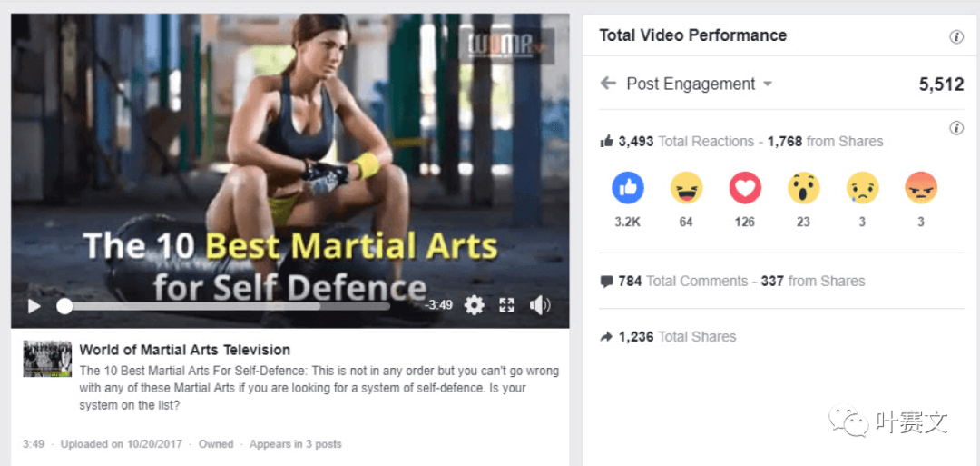Go back using the left arrow
Image resolution: width=980 pixels, height=466 pixels.
pyautogui.click(x=608, y=84)
